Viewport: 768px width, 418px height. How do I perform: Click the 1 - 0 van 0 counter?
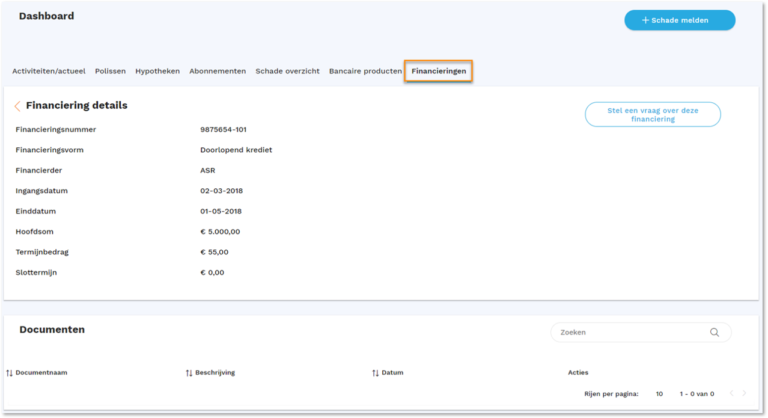[x=696, y=393]
